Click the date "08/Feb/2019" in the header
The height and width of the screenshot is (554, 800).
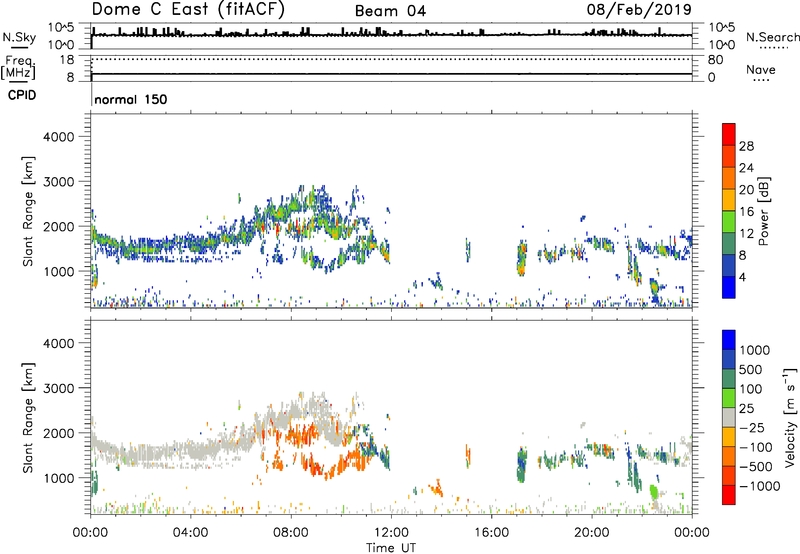[639, 10]
